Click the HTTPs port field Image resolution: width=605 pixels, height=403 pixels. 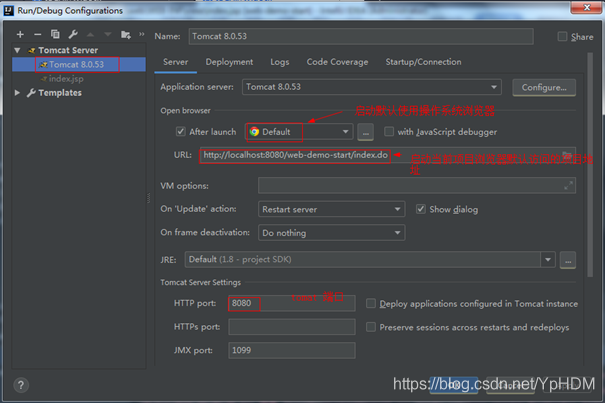pyautogui.click(x=292, y=327)
